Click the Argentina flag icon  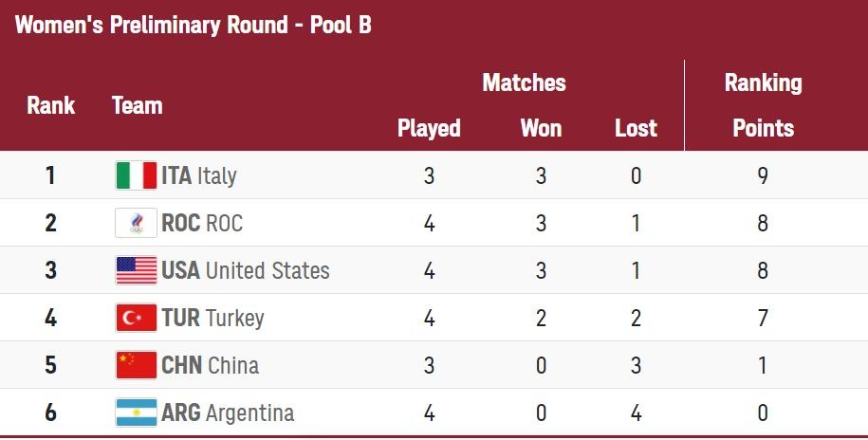[137, 412]
